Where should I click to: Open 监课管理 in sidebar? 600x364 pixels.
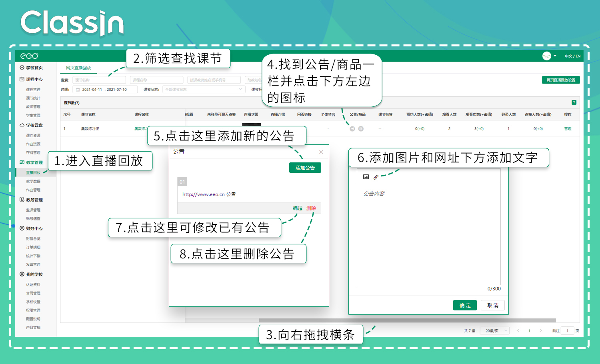pyautogui.click(x=33, y=210)
